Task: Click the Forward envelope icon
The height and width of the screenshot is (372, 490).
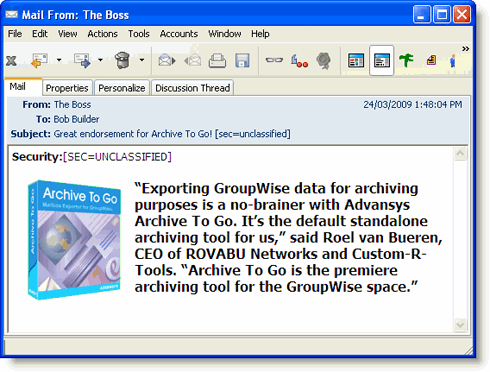Action: (83, 61)
